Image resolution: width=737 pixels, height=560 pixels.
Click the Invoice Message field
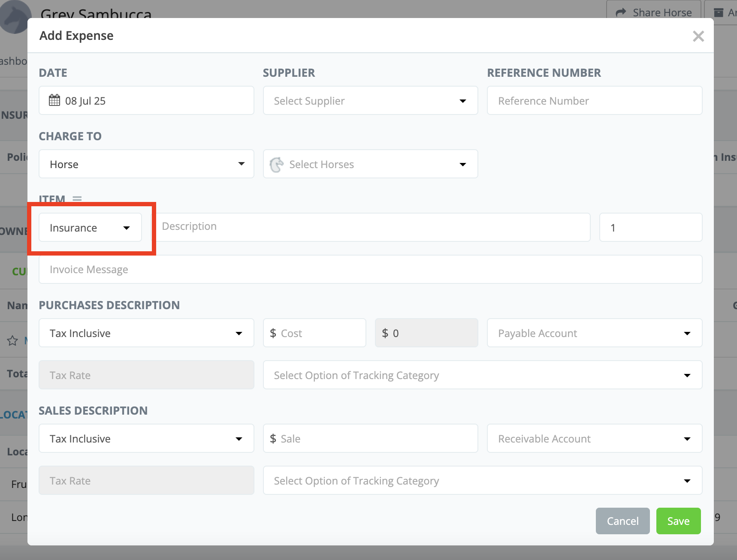coord(370,270)
